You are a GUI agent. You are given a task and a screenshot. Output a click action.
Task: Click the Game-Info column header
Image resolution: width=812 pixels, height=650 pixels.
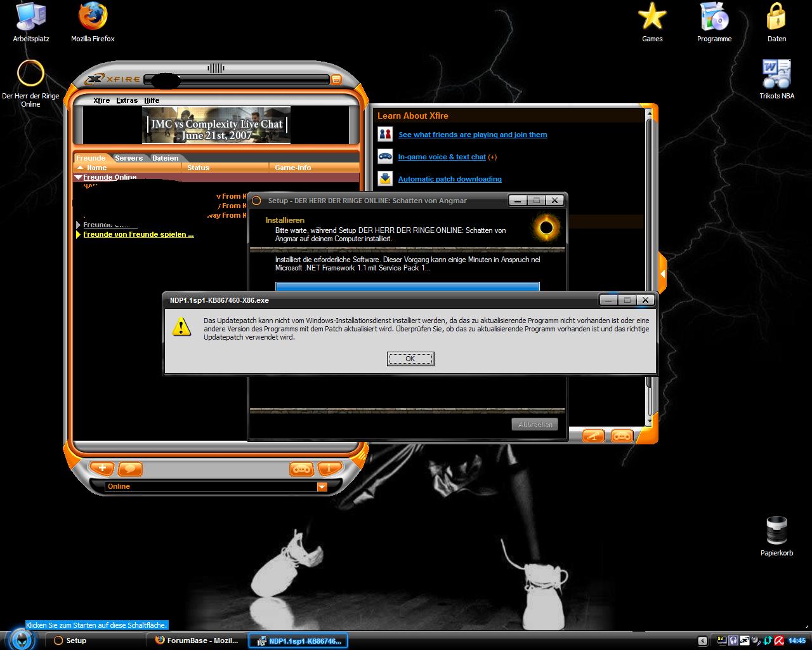pos(314,168)
